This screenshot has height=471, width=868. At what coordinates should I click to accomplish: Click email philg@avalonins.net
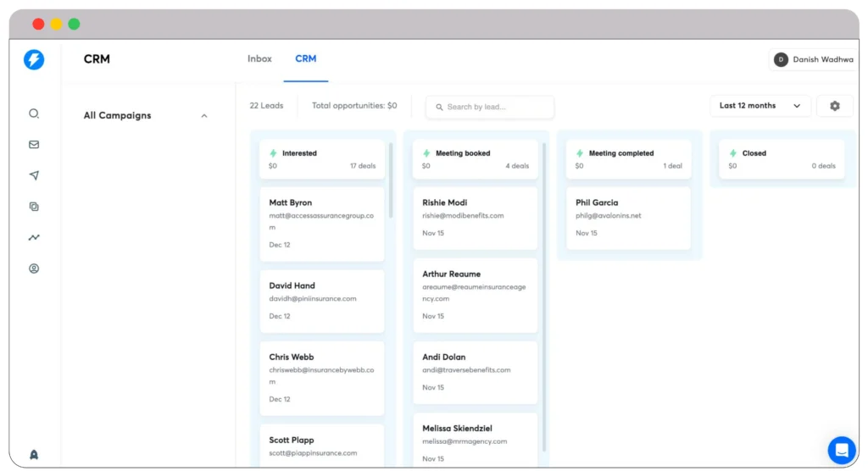coord(609,215)
